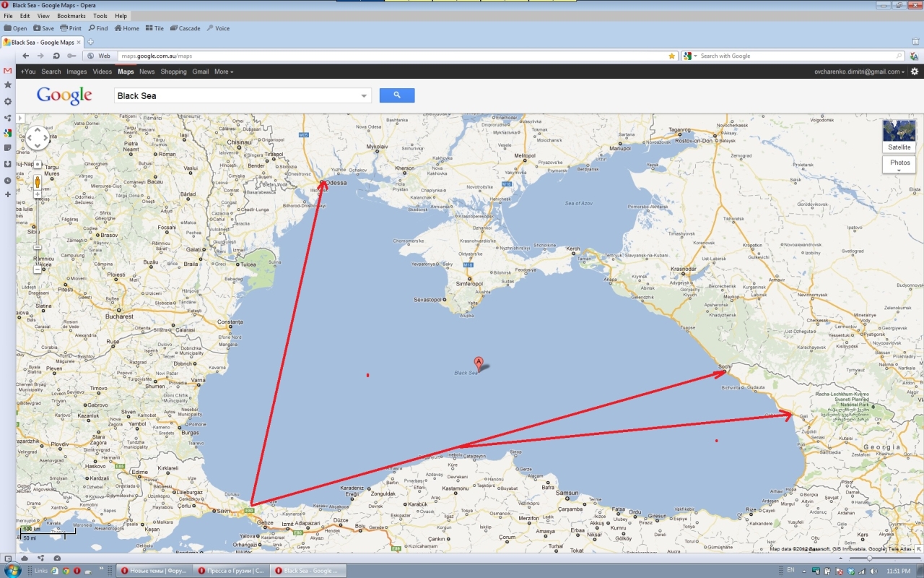Reload the page
The image size is (924, 578).
click(x=56, y=56)
